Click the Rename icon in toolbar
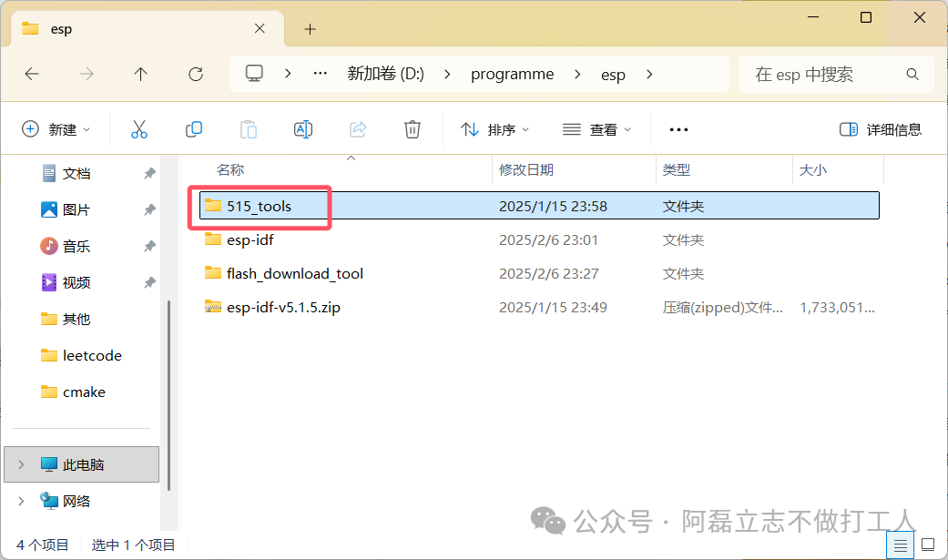 303,129
